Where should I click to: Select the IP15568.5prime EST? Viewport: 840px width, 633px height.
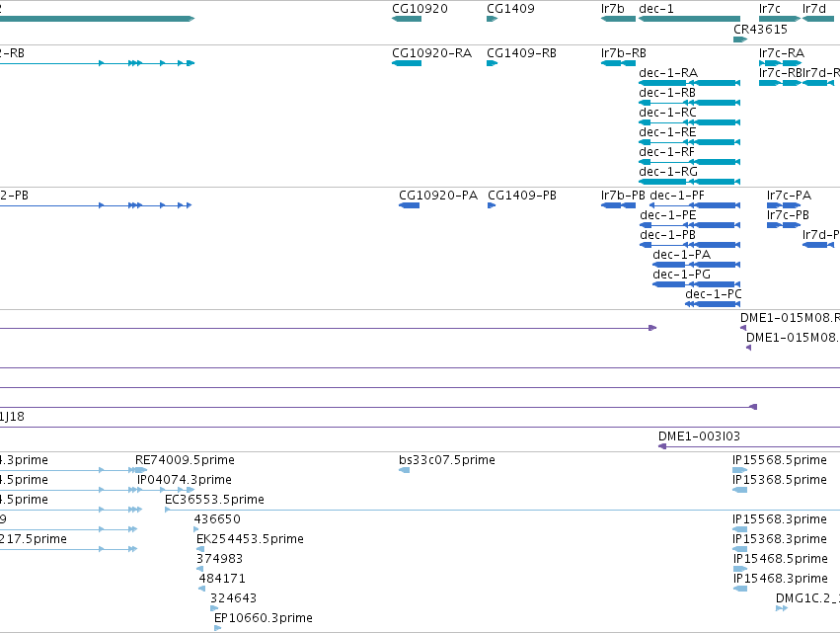coord(740,470)
